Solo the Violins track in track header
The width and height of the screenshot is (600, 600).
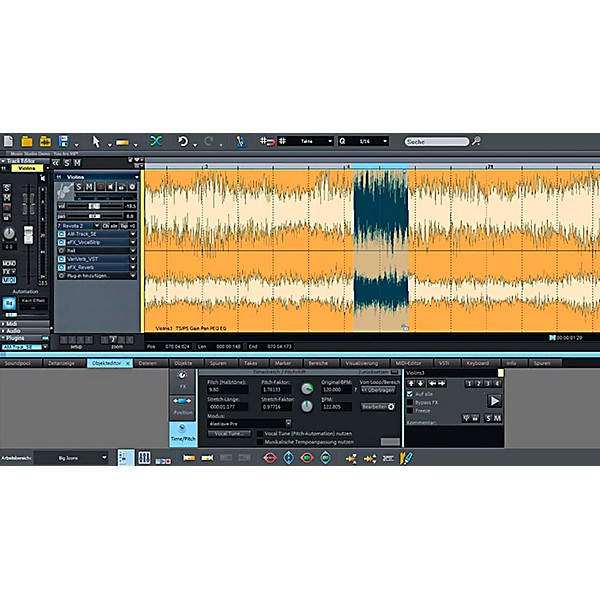pos(79,187)
